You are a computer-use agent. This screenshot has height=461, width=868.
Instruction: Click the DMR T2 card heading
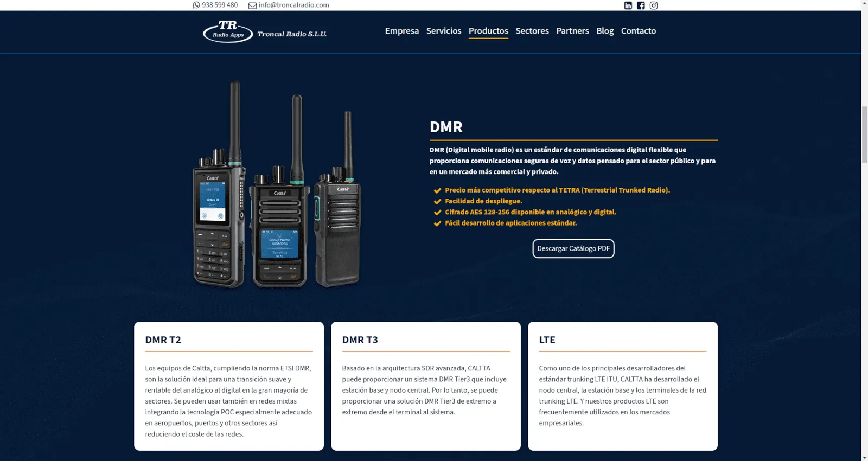(x=163, y=340)
